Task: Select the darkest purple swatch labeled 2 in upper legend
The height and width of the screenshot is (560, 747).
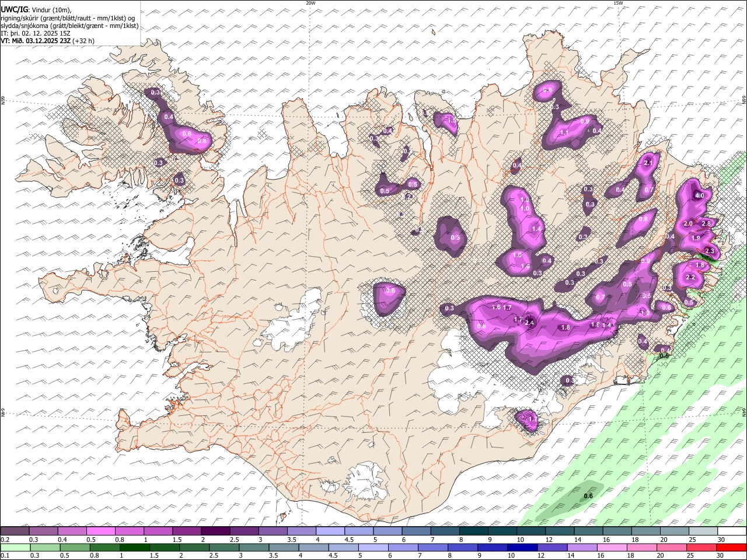Action: [x=215, y=531]
